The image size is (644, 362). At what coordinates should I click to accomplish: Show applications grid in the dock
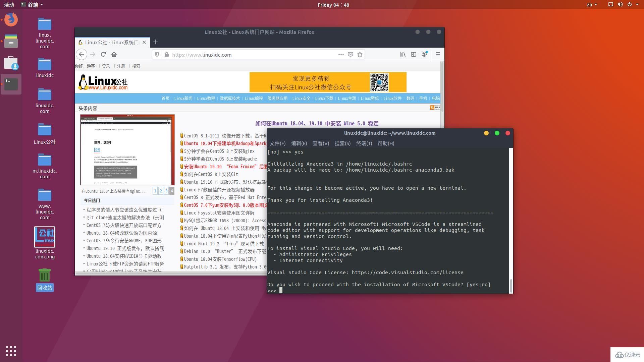(x=11, y=351)
